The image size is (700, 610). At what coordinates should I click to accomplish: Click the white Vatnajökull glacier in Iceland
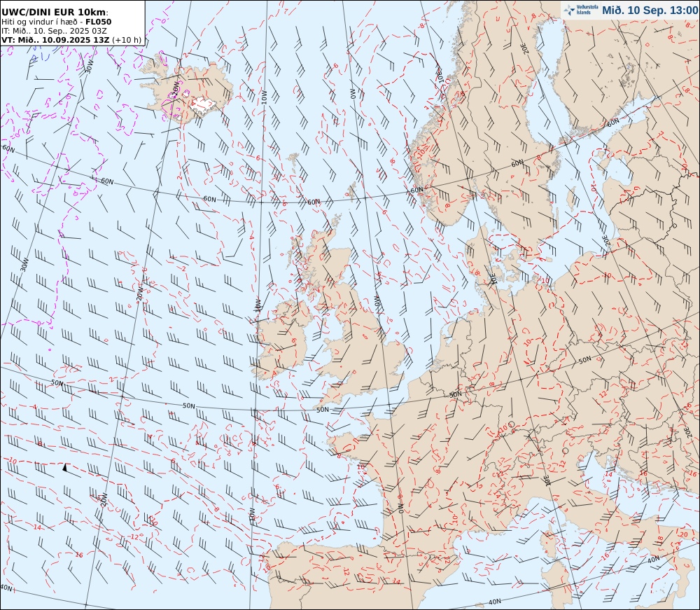click(204, 105)
